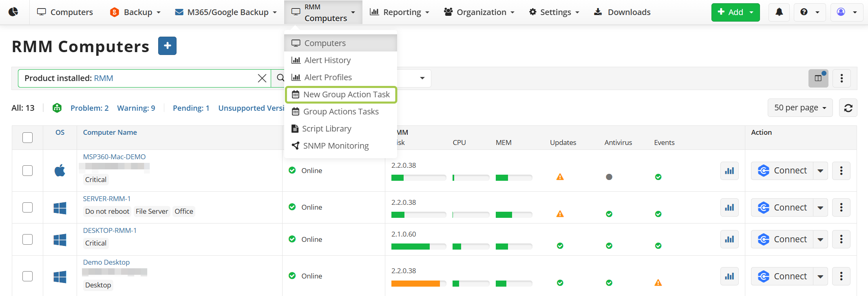Expand the 50 per page dropdown
868x296 pixels.
[800, 108]
